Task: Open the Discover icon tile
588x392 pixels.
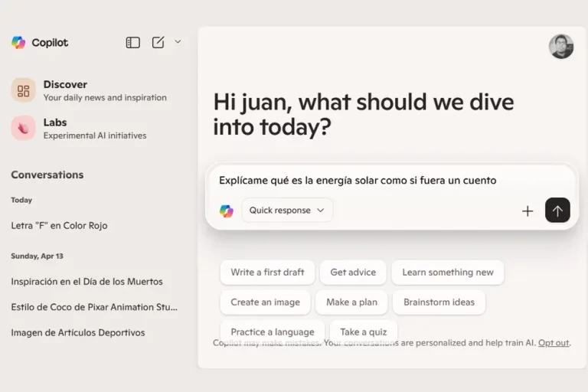Action: pyautogui.click(x=23, y=90)
